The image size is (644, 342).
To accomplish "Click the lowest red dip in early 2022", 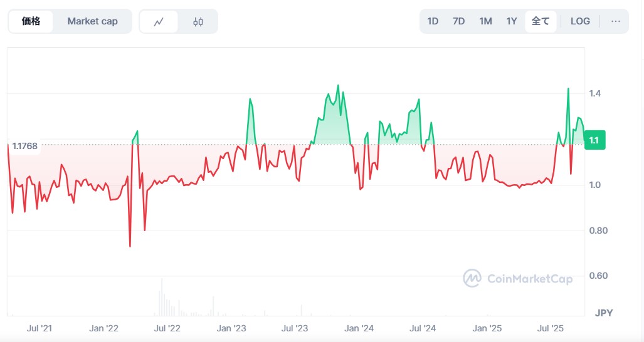I will [130, 246].
